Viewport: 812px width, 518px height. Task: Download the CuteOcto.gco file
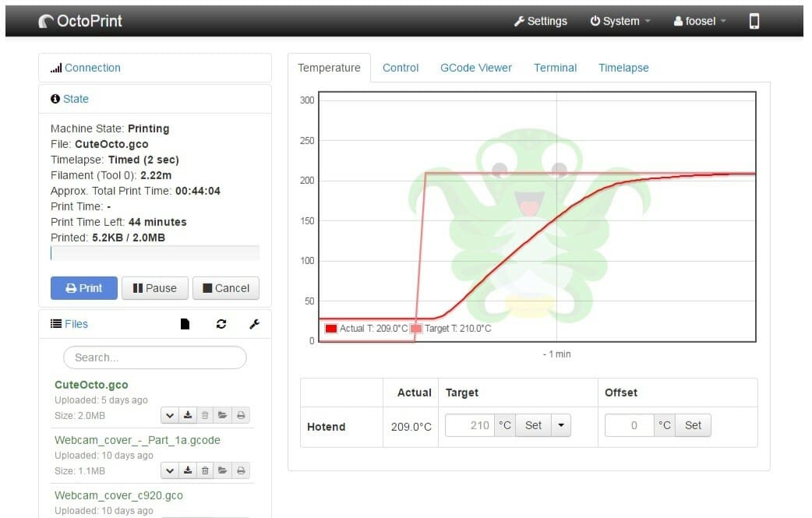pyautogui.click(x=188, y=415)
